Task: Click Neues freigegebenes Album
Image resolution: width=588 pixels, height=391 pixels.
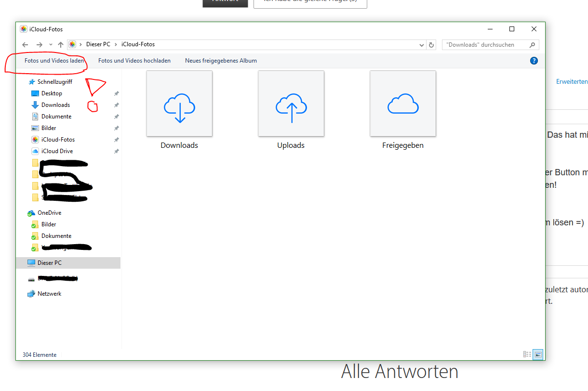Action: coord(221,61)
